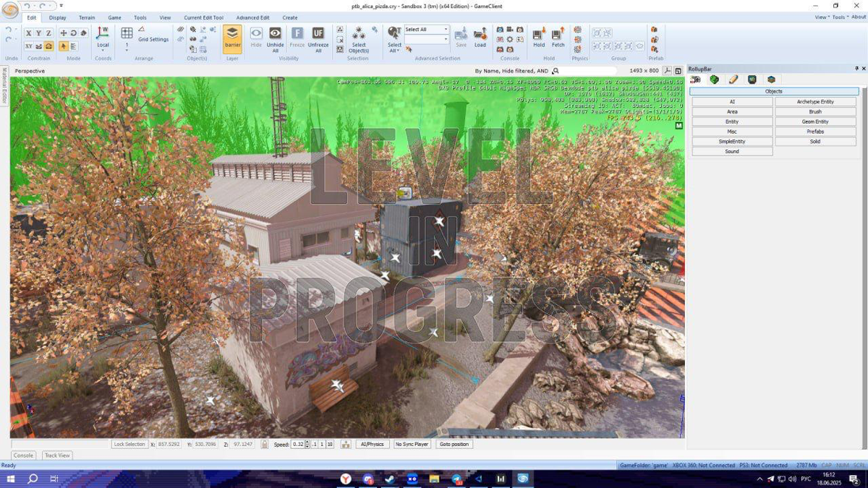Click the AI object category button
This screenshot has width=868, height=488.
tap(732, 102)
